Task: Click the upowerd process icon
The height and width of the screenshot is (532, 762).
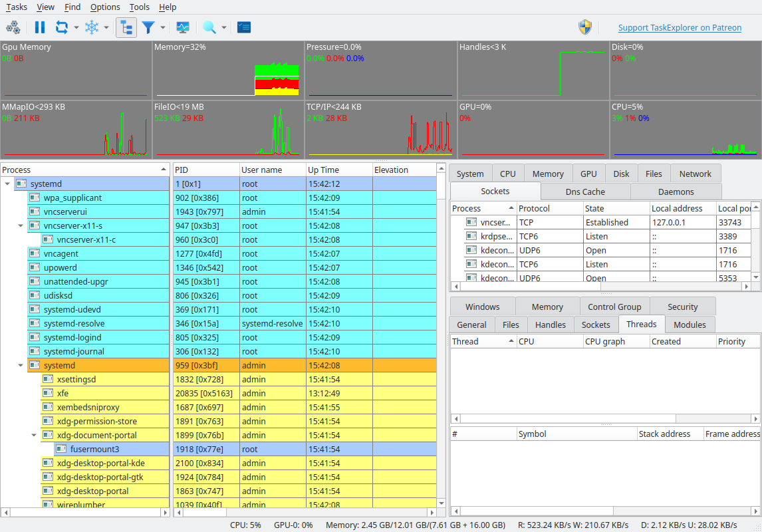Action: 35,267
